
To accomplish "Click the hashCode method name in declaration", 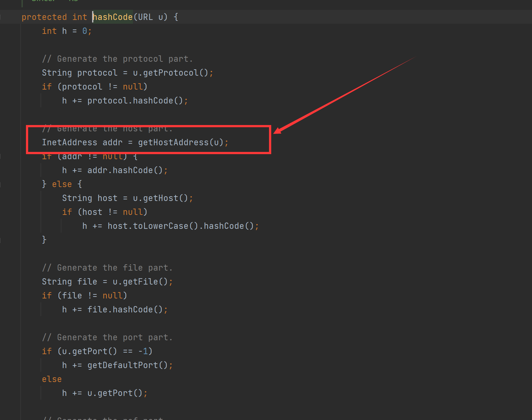I will [113, 17].
